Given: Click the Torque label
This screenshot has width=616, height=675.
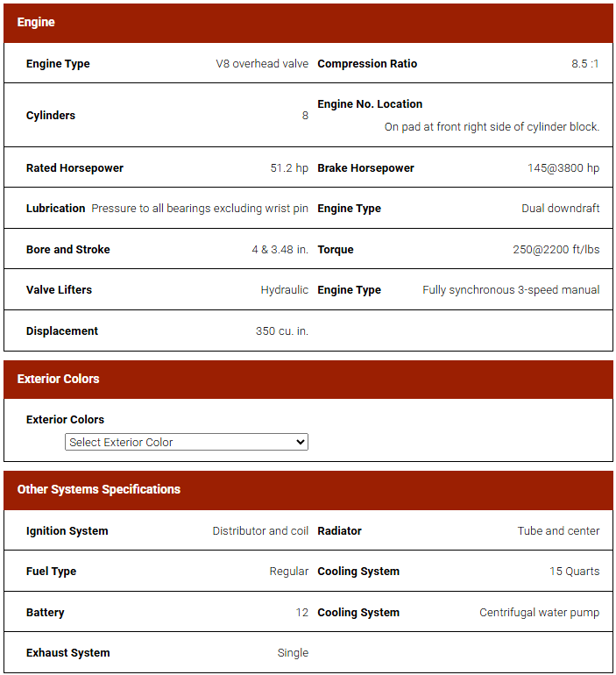Looking at the screenshot, I should tap(336, 250).
